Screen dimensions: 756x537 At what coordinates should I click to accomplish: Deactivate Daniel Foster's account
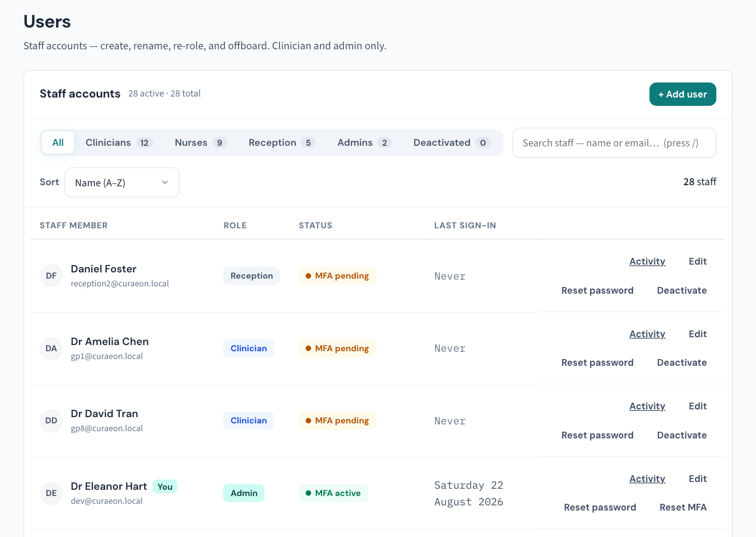682,291
